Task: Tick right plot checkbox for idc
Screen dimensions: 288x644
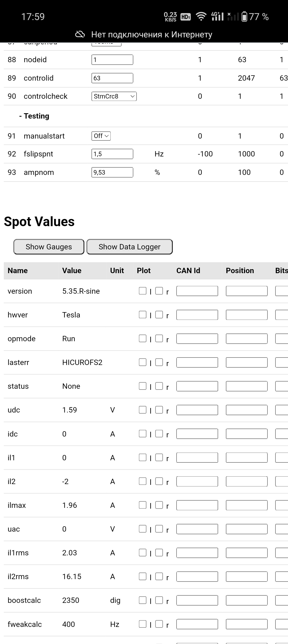Action: (x=159, y=433)
